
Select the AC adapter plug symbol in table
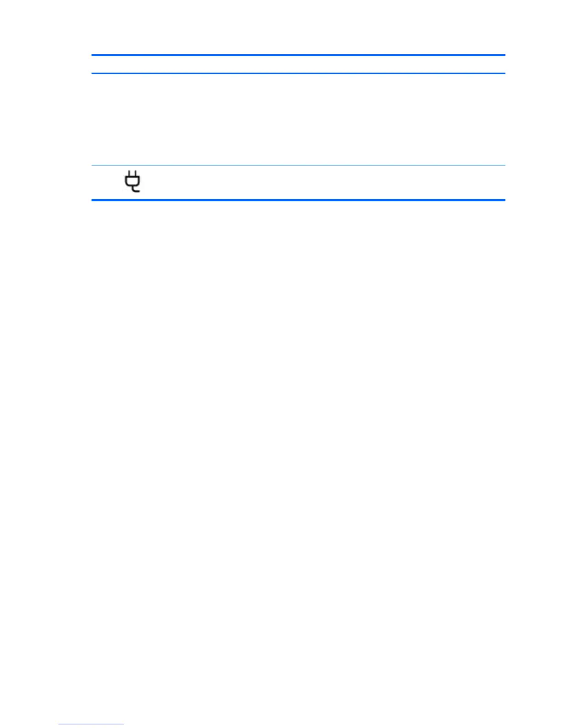pyautogui.click(x=132, y=182)
